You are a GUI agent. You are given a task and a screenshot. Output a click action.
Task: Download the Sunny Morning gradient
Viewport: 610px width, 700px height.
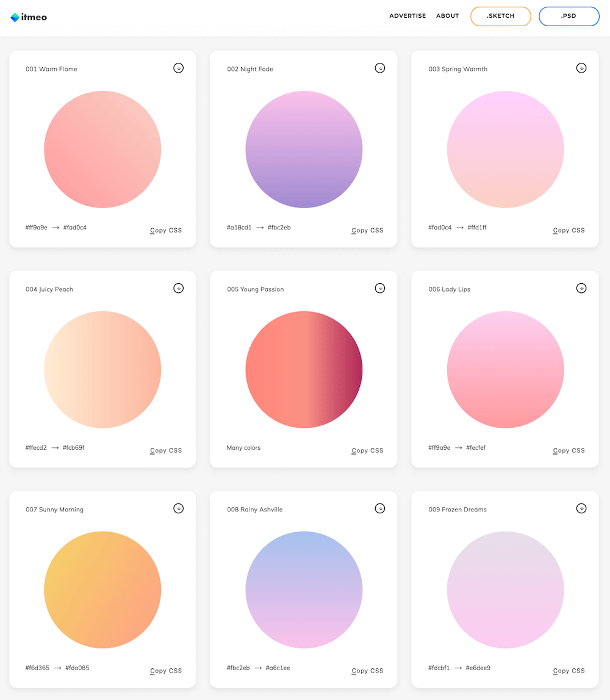[x=179, y=508]
